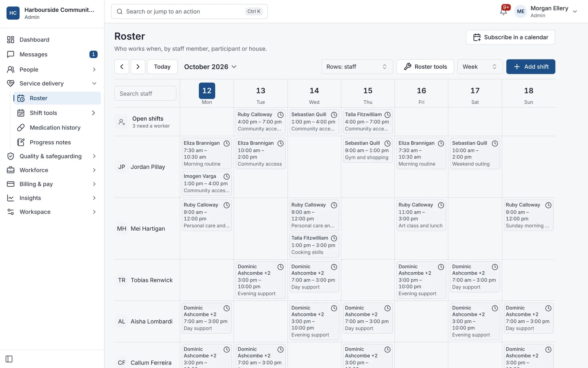Screen dimensions: 588x368
Task: Click the Messages speech bubble icon
Action: click(11, 54)
